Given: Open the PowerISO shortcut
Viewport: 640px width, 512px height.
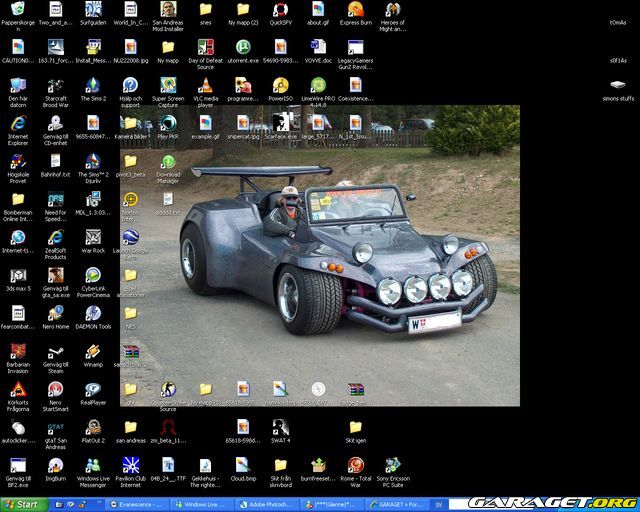Looking at the screenshot, I should [280, 86].
